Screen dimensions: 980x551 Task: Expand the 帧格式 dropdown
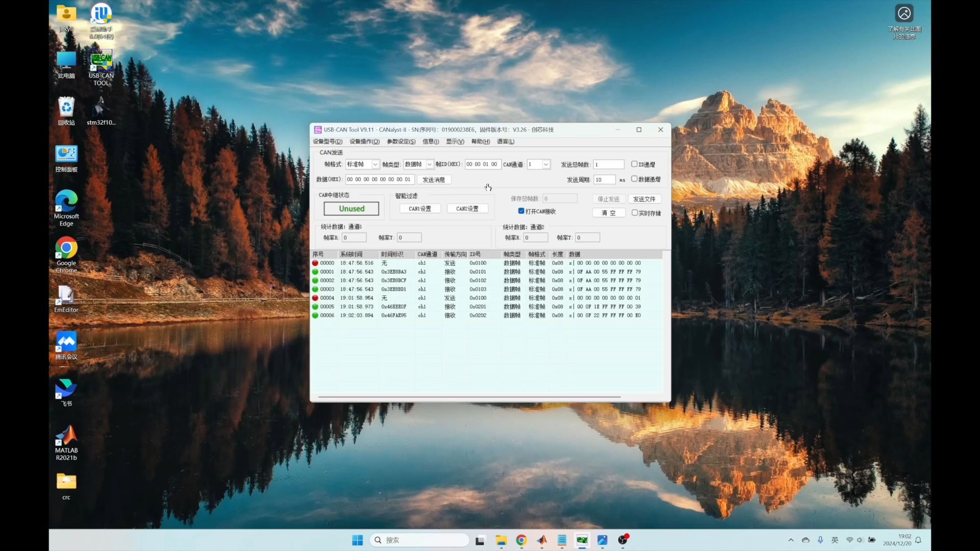pos(375,164)
